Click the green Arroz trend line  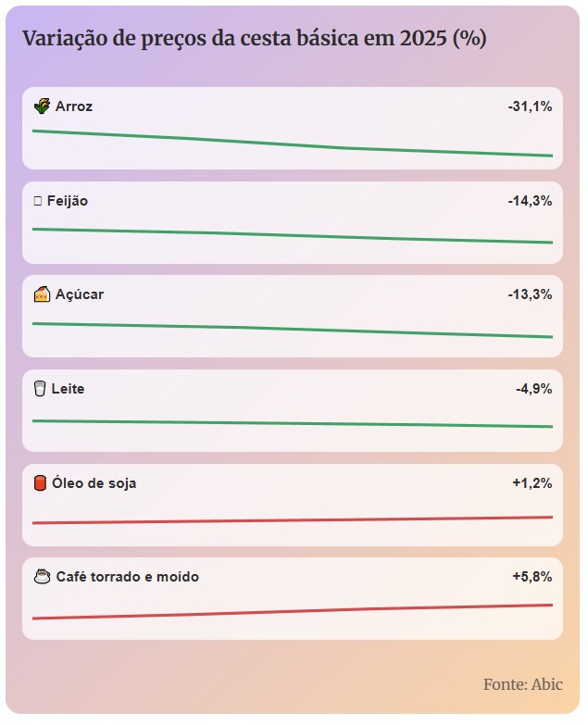coord(292,144)
